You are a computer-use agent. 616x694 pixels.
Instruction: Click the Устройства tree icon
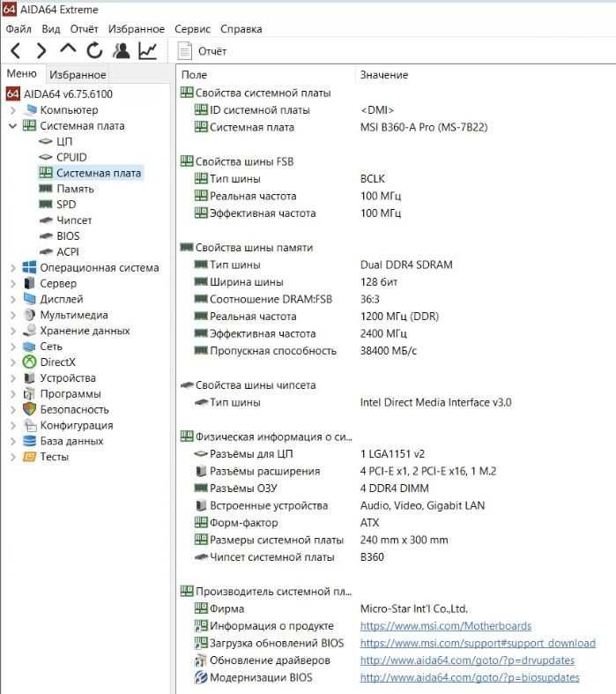point(29,378)
